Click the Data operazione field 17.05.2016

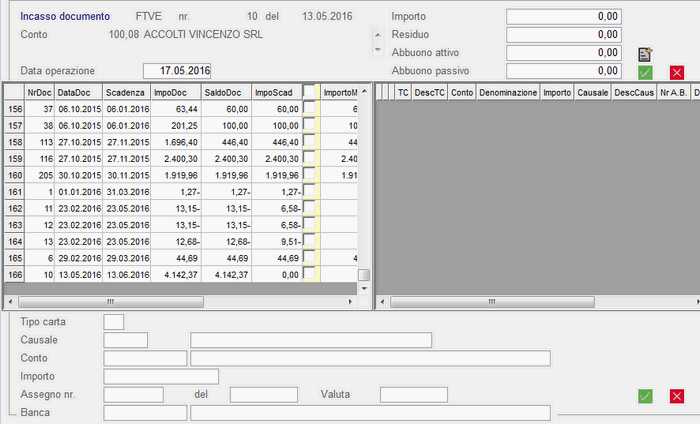point(177,71)
